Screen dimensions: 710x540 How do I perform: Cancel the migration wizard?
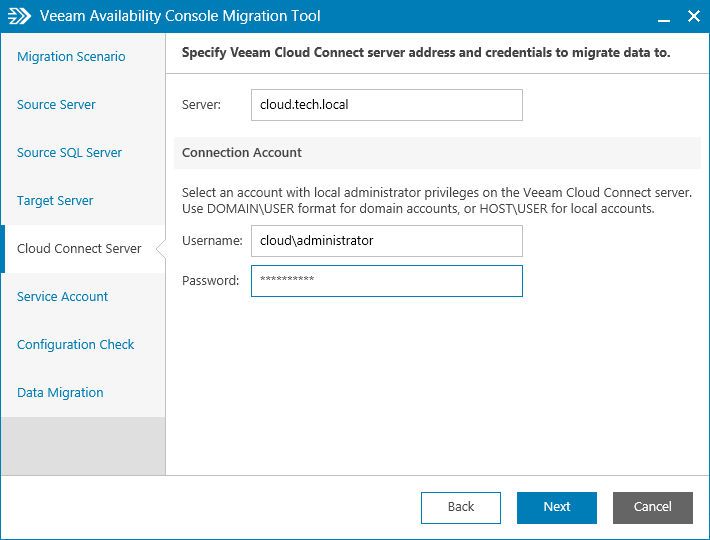(652, 507)
